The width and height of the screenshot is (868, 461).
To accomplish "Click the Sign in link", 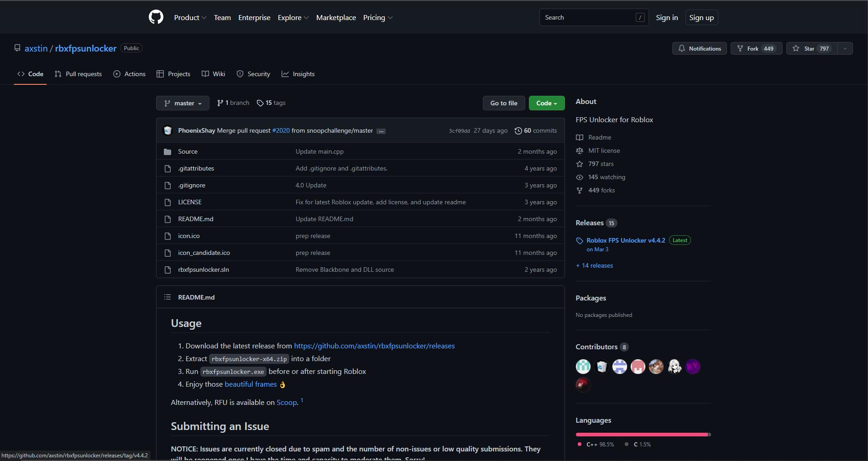I will [x=667, y=17].
